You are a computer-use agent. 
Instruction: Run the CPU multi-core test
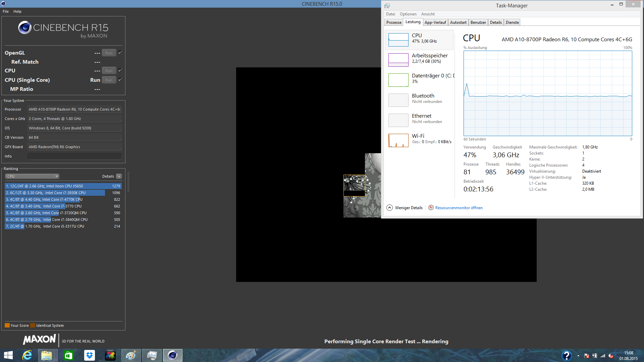[x=109, y=71]
